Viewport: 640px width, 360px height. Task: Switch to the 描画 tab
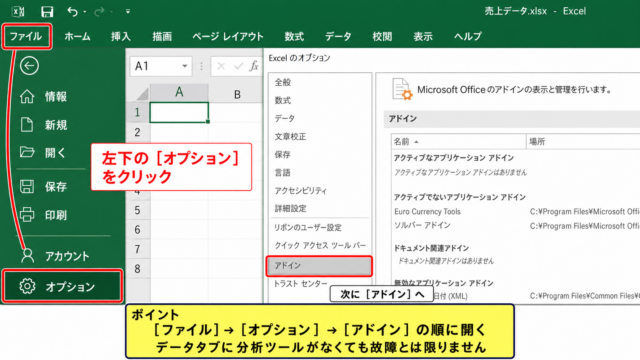[x=162, y=36]
